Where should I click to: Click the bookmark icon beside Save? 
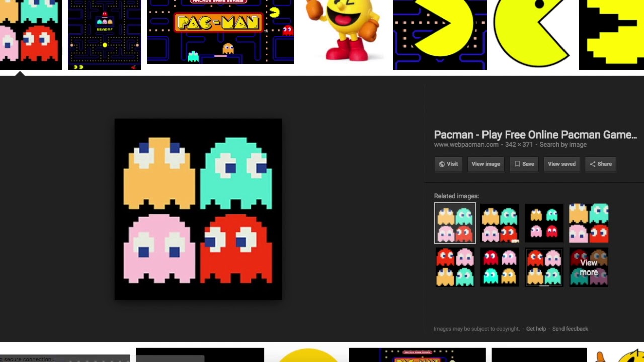(517, 164)
